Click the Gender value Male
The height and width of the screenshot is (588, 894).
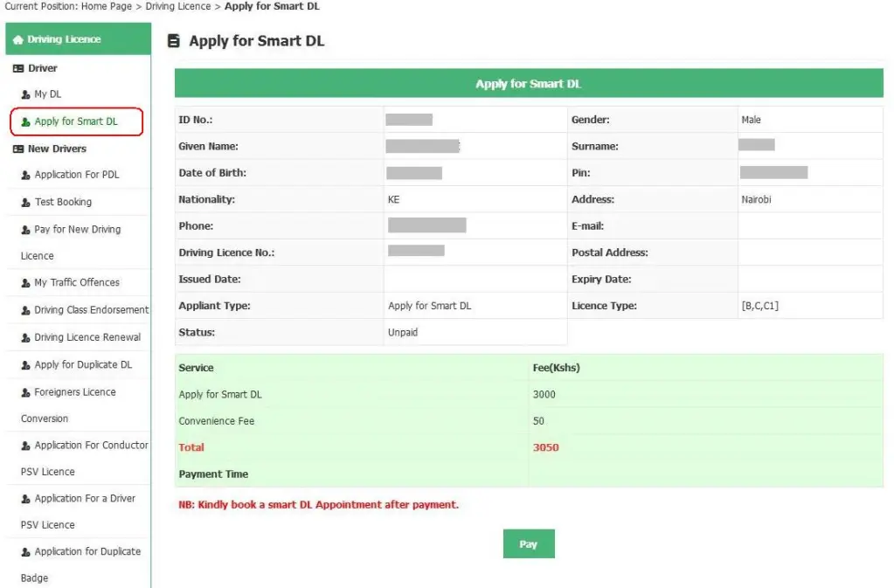point(751,120)
